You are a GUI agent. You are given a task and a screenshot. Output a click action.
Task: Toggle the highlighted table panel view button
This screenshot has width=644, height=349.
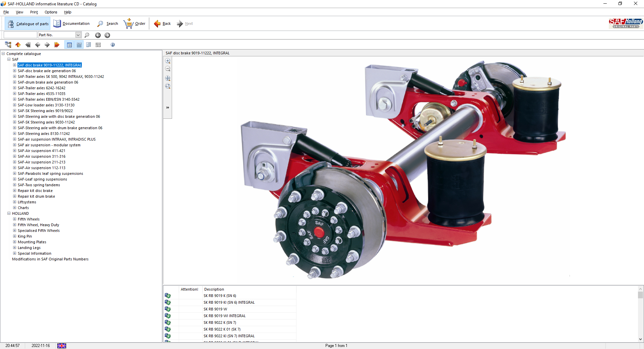tap(79, 45)
